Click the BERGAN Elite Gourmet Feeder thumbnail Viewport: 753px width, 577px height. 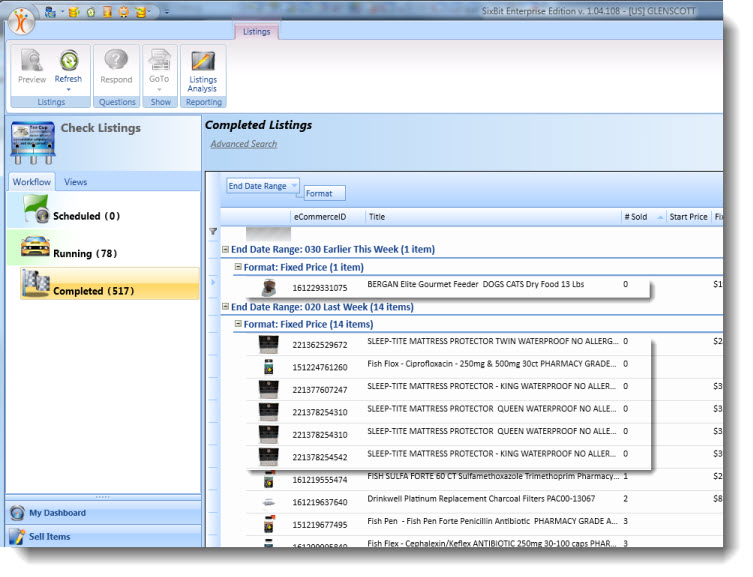point(268,288)
